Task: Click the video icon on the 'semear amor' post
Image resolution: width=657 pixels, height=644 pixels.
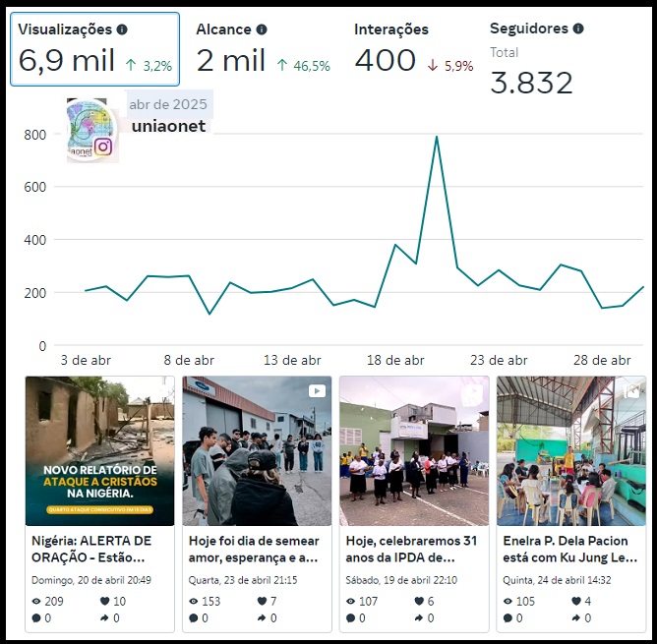Action: point(317,390)
